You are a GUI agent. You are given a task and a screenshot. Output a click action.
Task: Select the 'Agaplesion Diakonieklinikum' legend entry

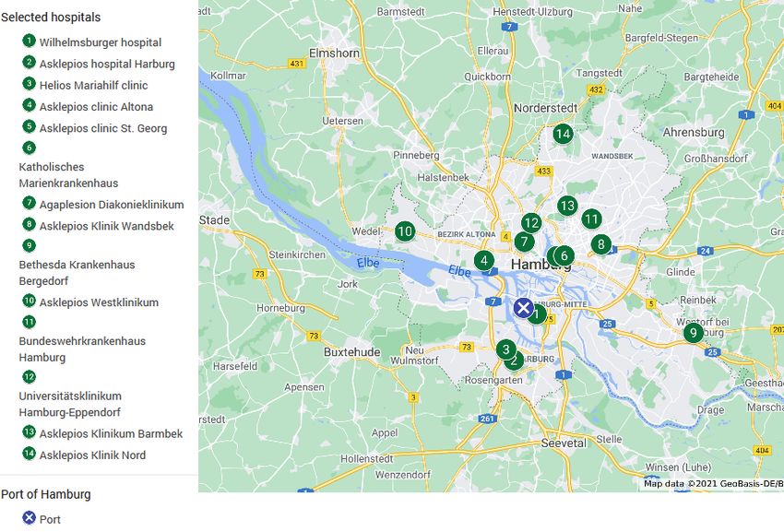coord(112,205)
